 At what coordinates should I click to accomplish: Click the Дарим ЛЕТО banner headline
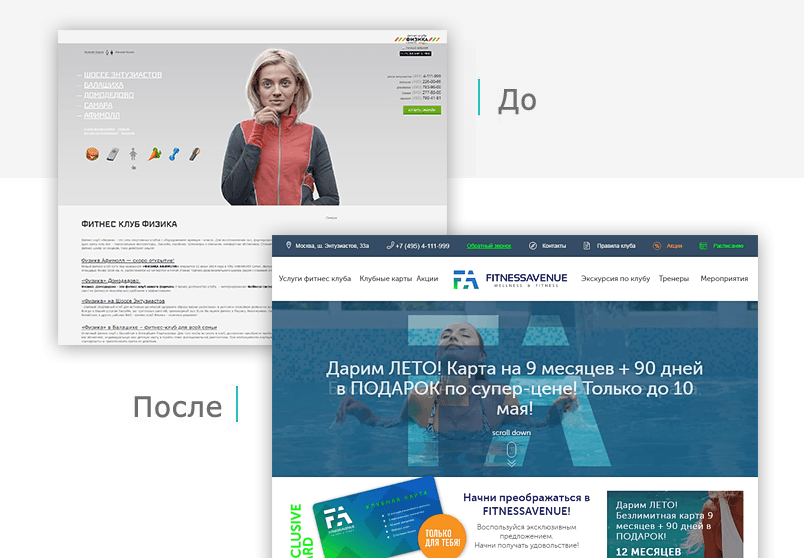click(x=514, y=388)
